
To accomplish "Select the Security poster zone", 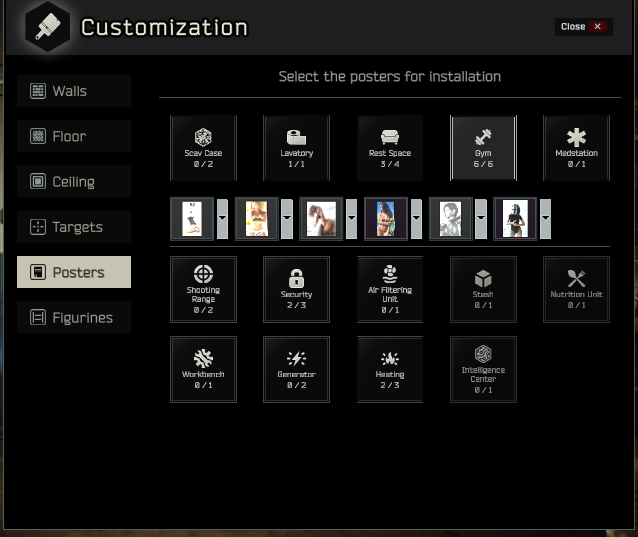I will coord(296,289).
